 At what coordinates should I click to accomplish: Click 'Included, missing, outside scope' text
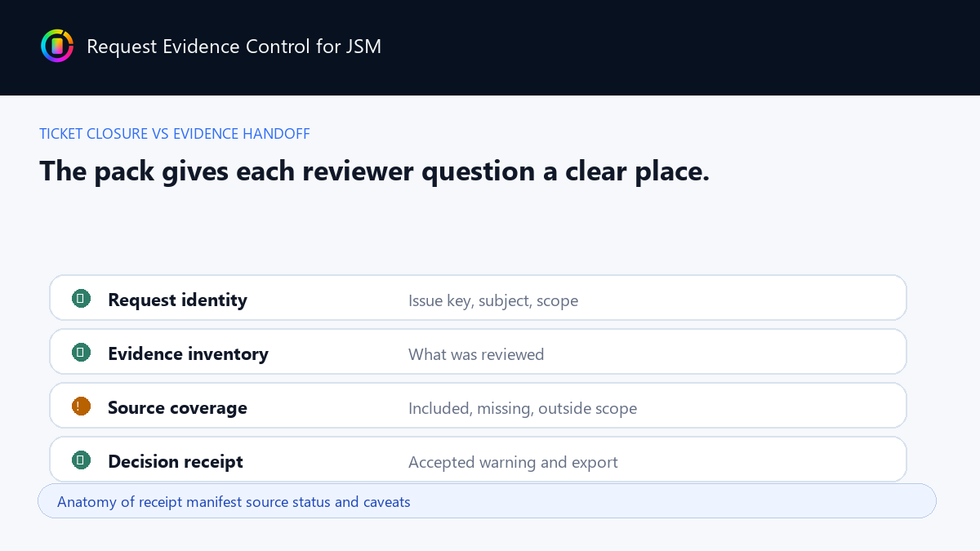pyautogui.click(x=523, y=408)
